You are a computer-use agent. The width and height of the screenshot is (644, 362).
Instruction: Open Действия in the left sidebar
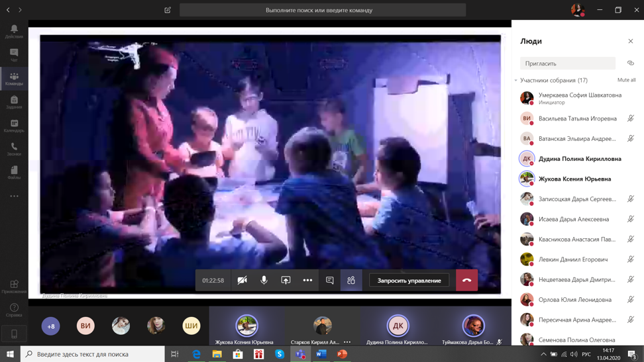(x=14, y=31)
